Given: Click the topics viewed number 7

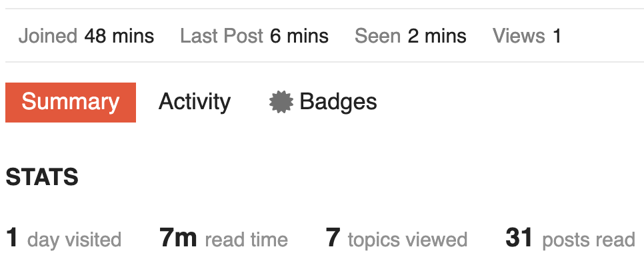Looking at the screenshot, I should tap(333, 238).
